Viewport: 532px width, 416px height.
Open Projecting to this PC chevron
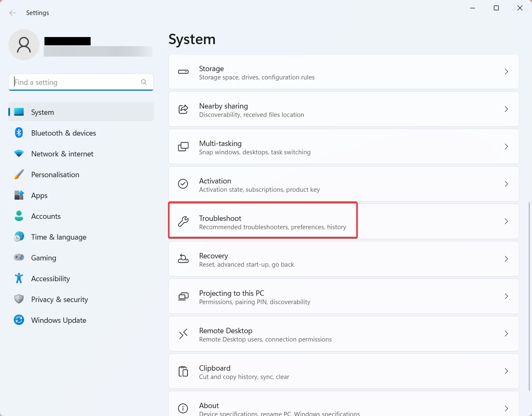tap(506, 296)
